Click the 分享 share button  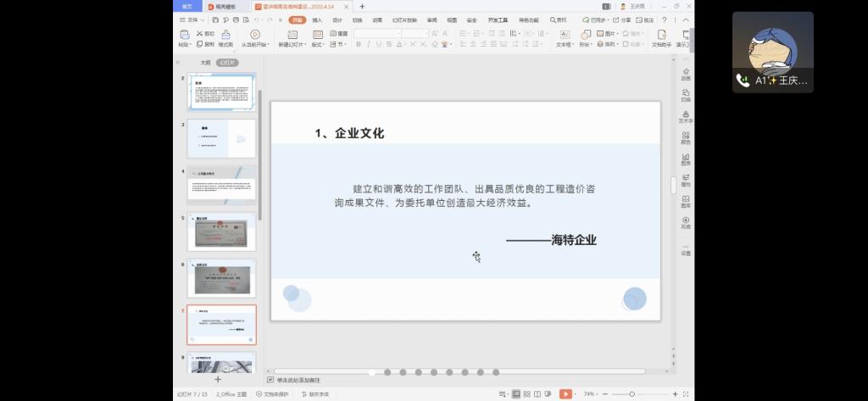pos(624,19)
